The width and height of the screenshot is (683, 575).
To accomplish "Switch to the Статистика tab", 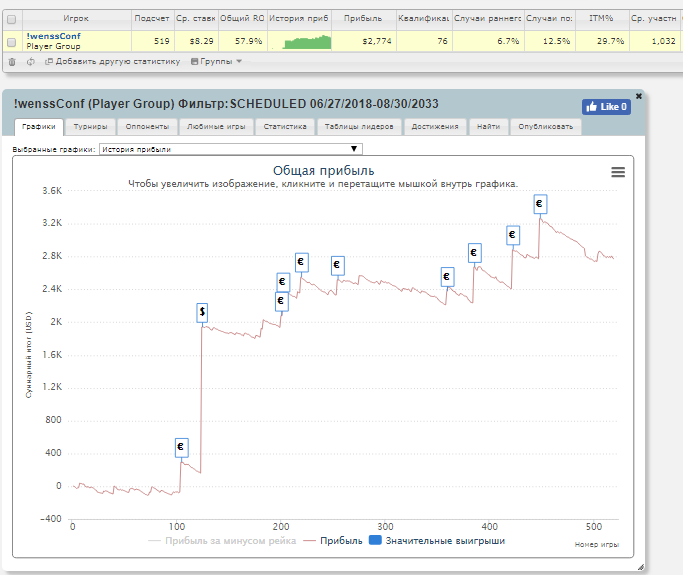I will (285, 127).
